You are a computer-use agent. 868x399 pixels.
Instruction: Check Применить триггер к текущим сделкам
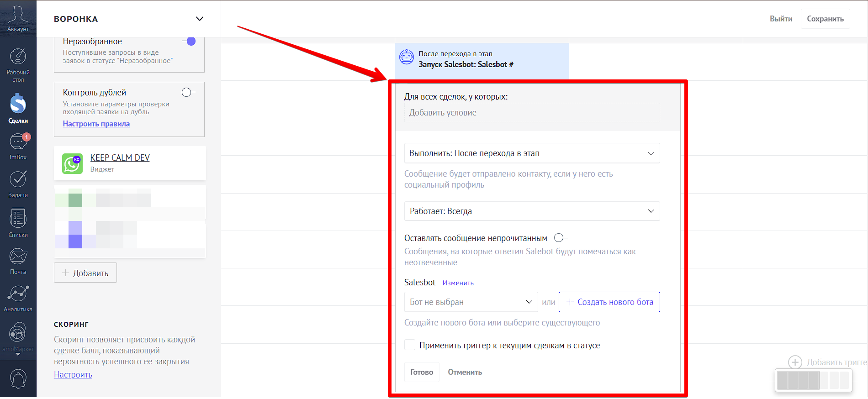(410, 345)
